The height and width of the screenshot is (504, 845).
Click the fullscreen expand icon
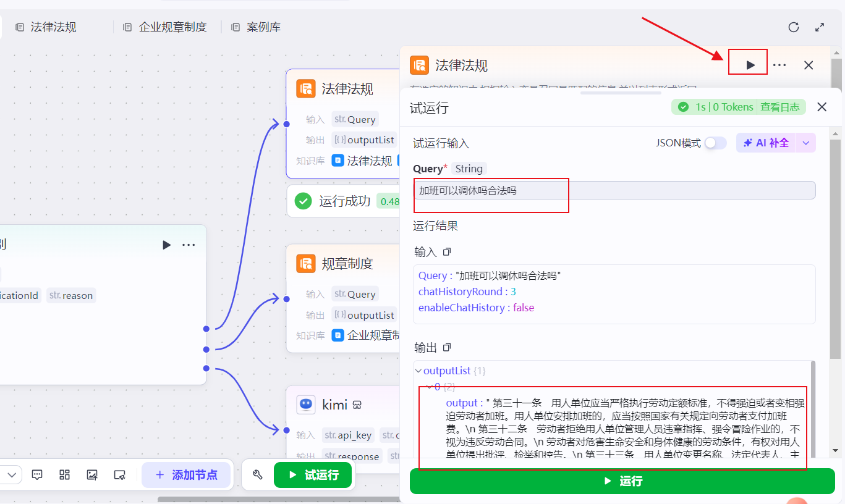point(820,27)
